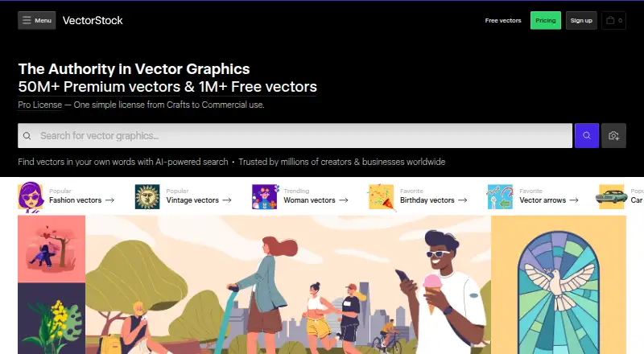This screenshot has width=644, height=354.
Task: Open Woman vectors category
Action: click(309, 200)
